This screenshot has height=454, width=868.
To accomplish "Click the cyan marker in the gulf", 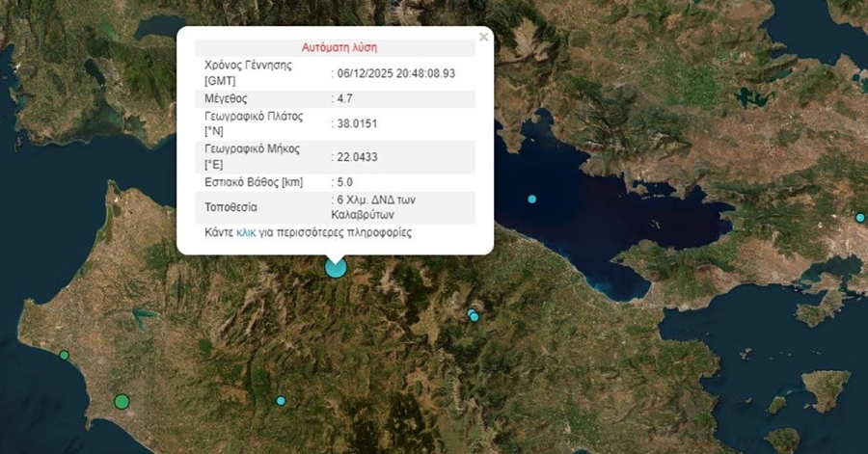I will pos(531,200).
